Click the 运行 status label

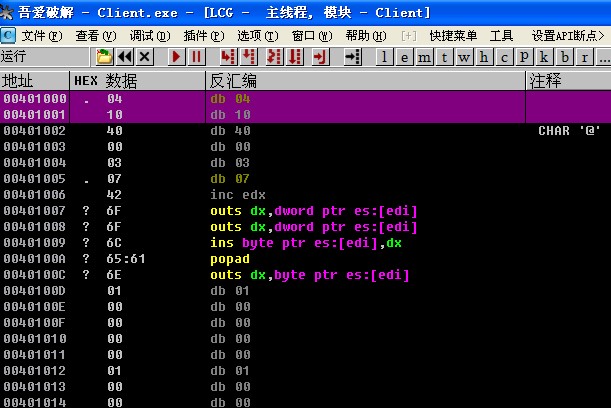click(14, 57)
